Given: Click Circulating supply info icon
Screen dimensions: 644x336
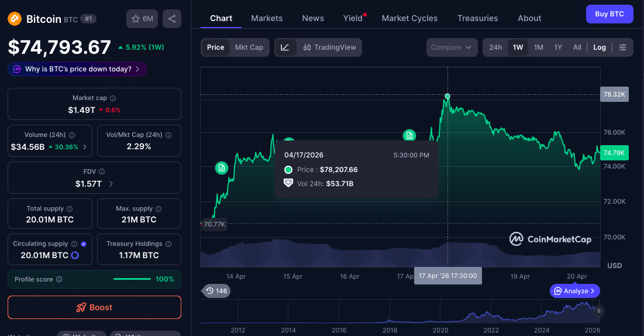Looking at the screenshot, I should pos(74,244).
